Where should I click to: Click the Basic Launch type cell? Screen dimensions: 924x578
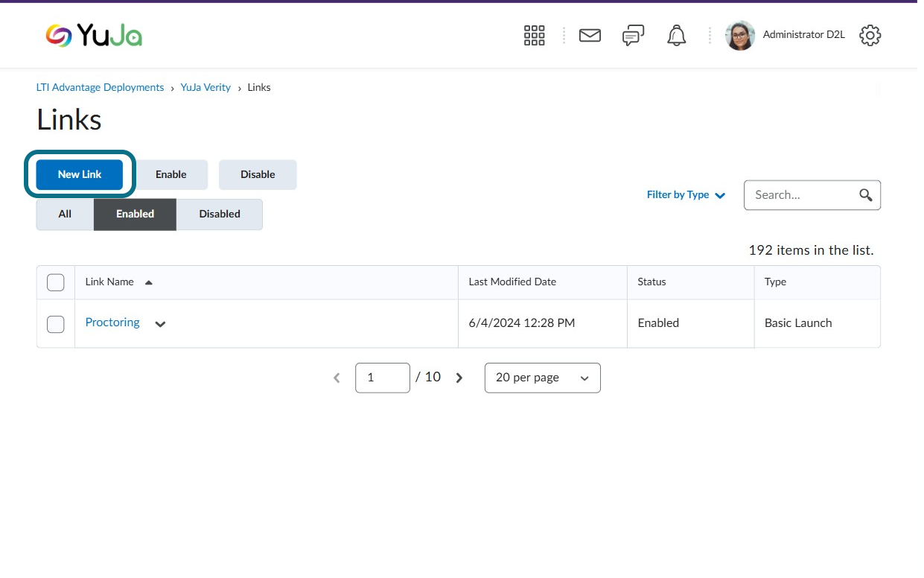click(x=798, y=323)
